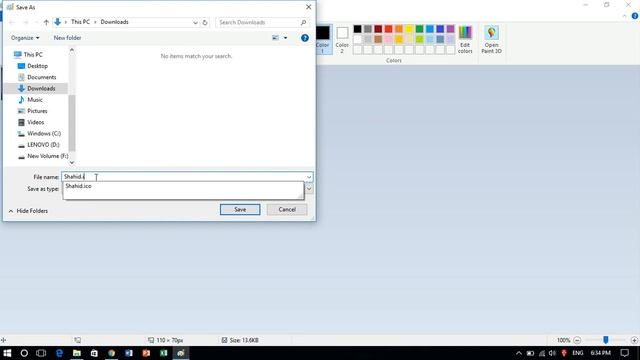Select This PC in navigation tree
Viewport: 640px width, 360px height.
33,54
